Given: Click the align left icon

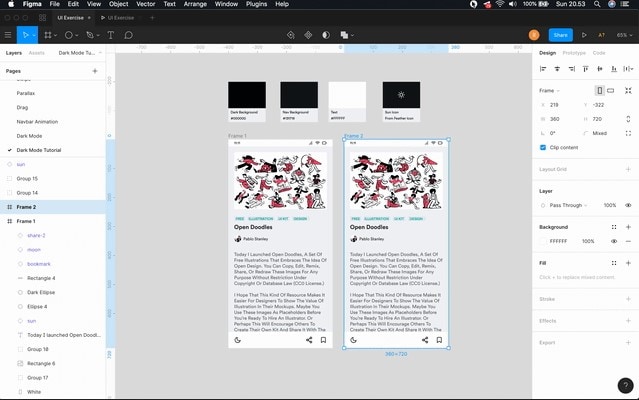Looking at the screenshot, I should pyautogui.click(x=543, y=69).
